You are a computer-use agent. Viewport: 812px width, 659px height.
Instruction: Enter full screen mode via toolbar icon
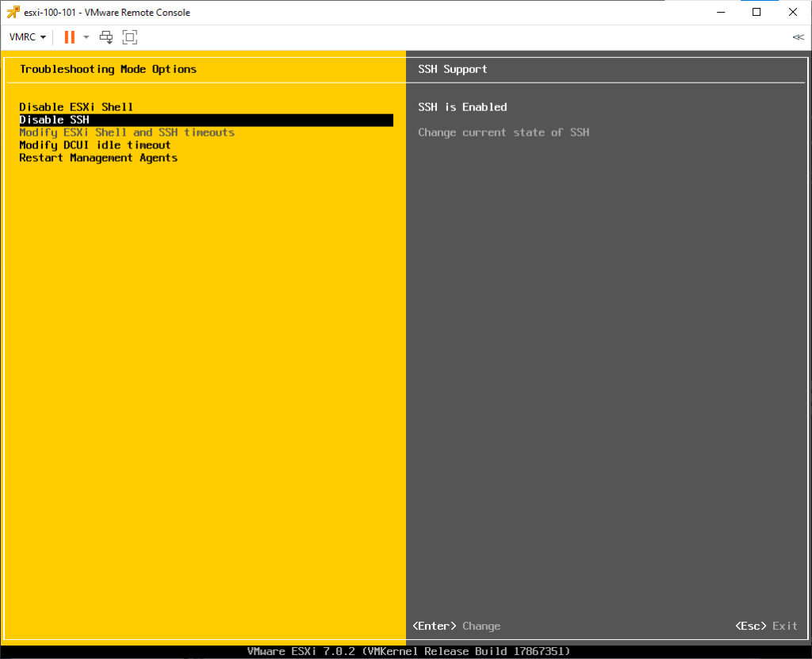click(130, 37)
